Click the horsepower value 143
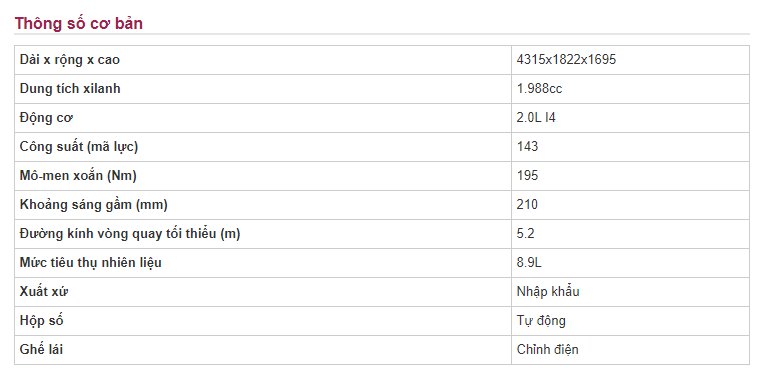 (527, 147)
